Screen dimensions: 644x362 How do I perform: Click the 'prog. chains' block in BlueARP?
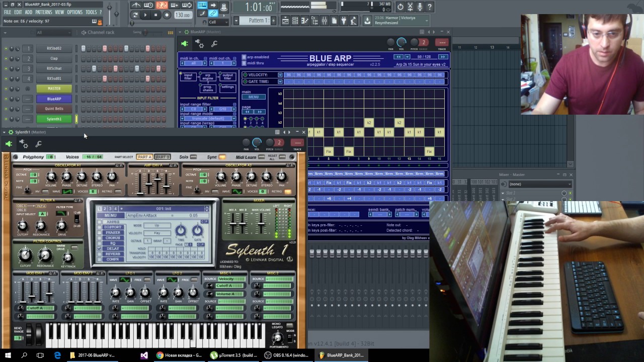point(208,88)
